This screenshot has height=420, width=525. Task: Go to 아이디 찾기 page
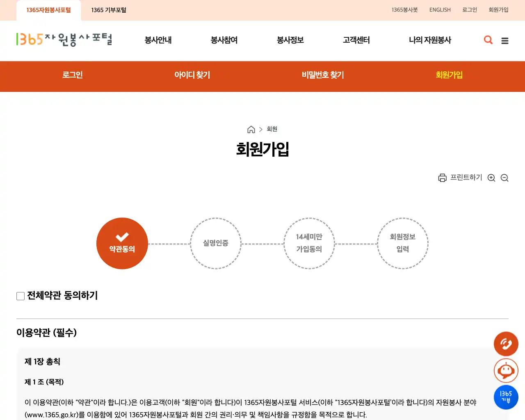[x=192, y=75]
